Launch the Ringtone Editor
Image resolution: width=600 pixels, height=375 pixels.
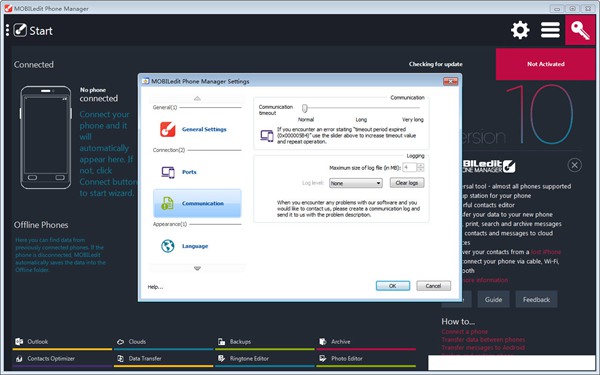pos(243,359)
